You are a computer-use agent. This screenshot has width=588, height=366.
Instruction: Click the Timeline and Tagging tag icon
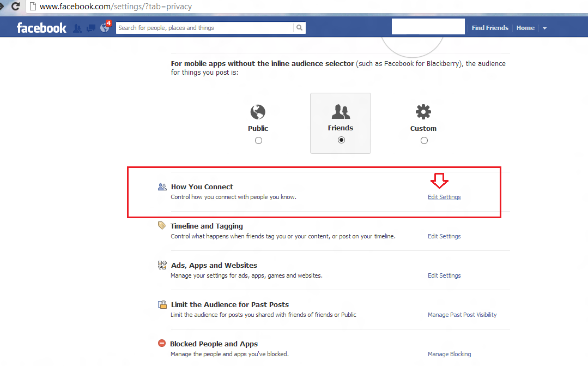pyautogui.click(x=162, y=226)
